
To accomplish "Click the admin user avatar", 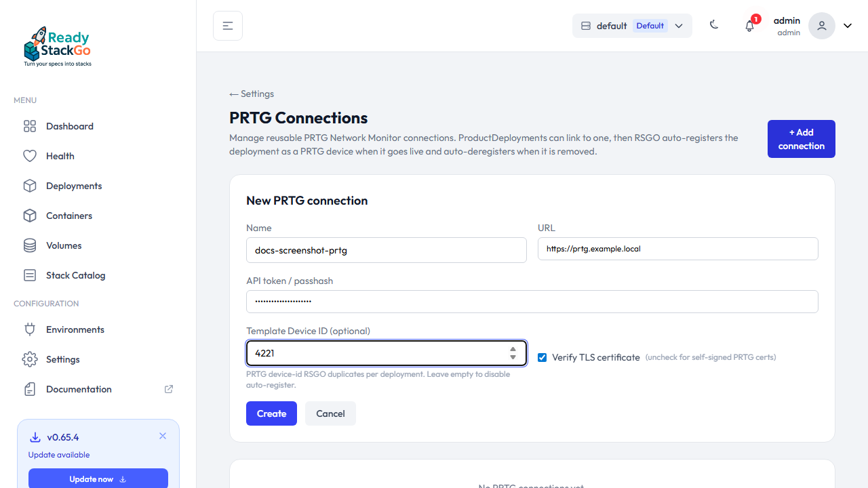I will 822,26.
